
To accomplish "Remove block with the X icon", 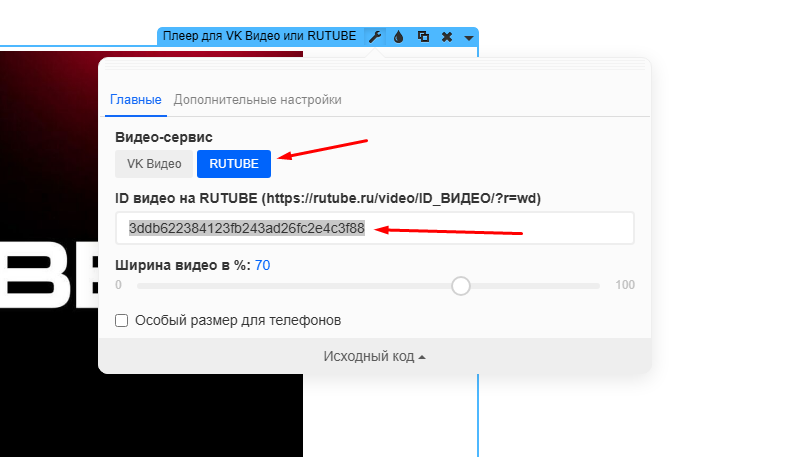I will pyautogui.click(x=447, y=37).
